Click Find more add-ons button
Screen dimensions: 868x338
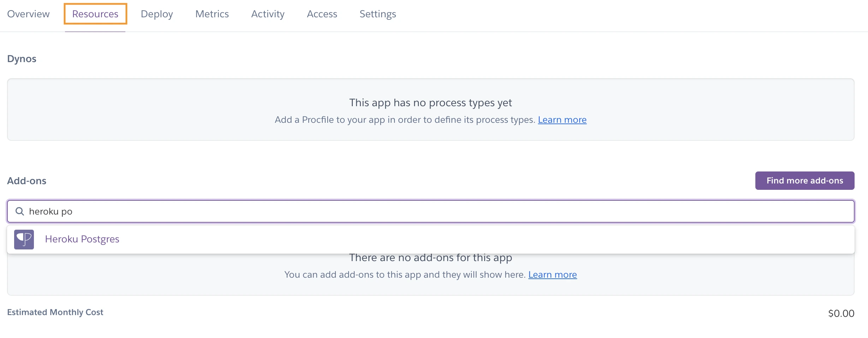coord(805,181)
